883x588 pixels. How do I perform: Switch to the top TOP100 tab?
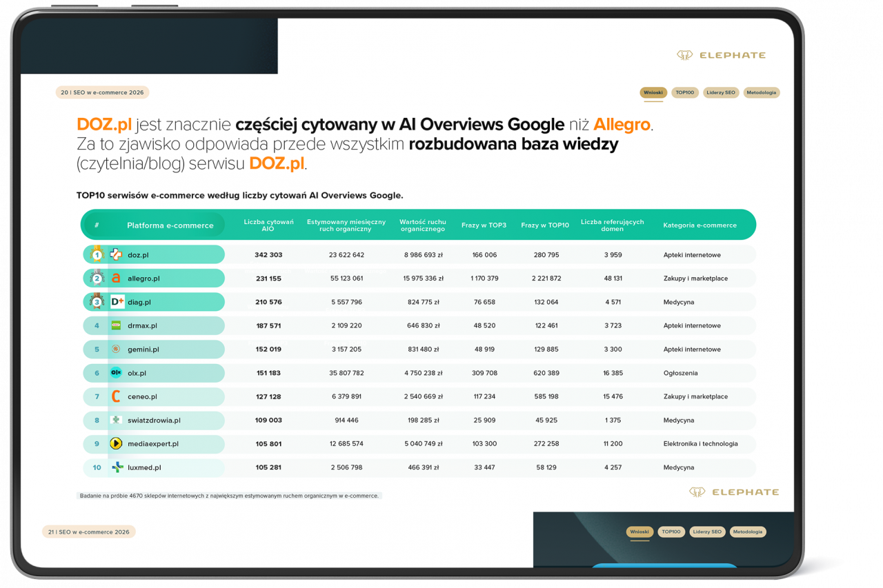(x=684, y=92)
